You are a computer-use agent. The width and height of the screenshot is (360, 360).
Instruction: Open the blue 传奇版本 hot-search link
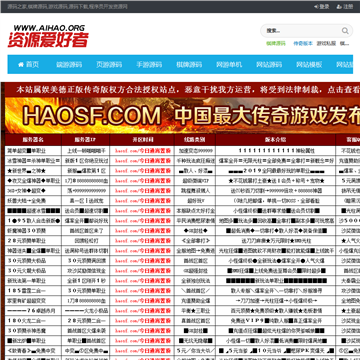click(x=303, y=44)
